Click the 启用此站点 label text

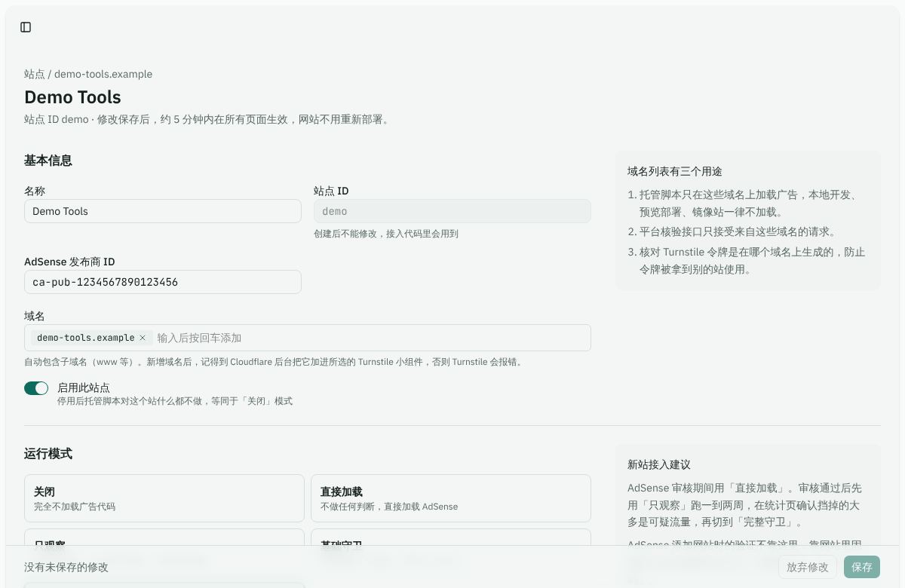pyautogui.click(x=84, y=387)
